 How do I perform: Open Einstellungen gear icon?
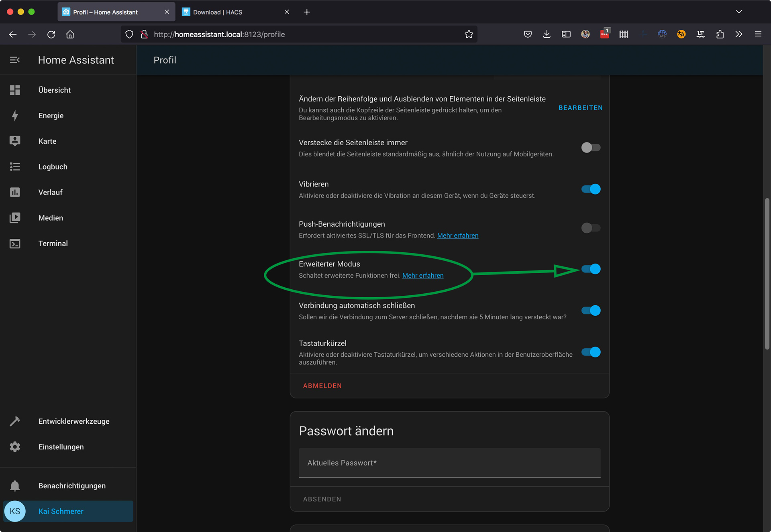[15, 447]
